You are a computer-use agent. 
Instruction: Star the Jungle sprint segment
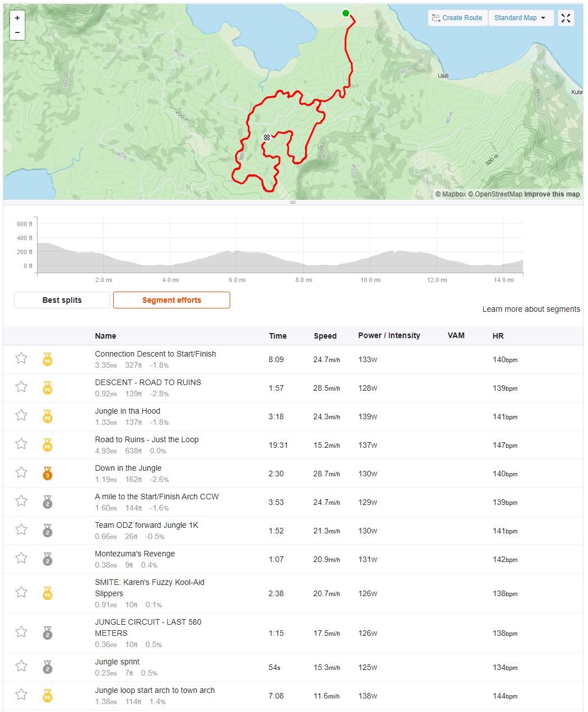pos(21,666)
